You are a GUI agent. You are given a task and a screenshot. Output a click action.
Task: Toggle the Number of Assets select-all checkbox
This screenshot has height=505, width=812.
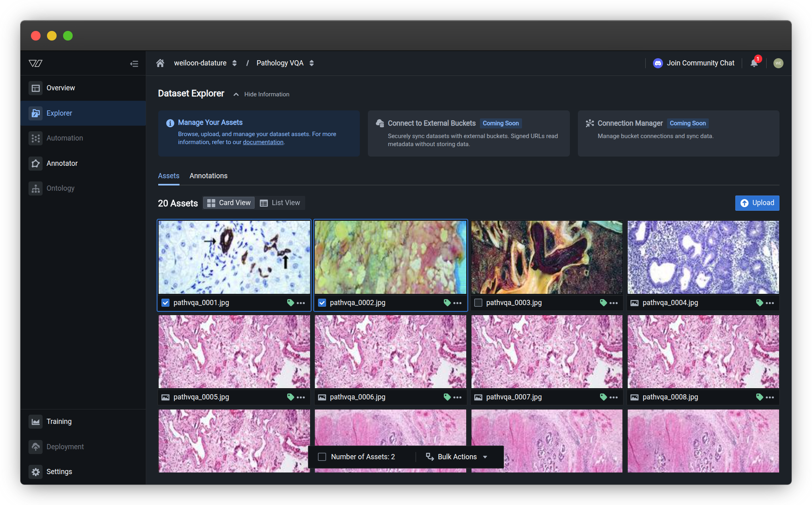pos(322,457)
